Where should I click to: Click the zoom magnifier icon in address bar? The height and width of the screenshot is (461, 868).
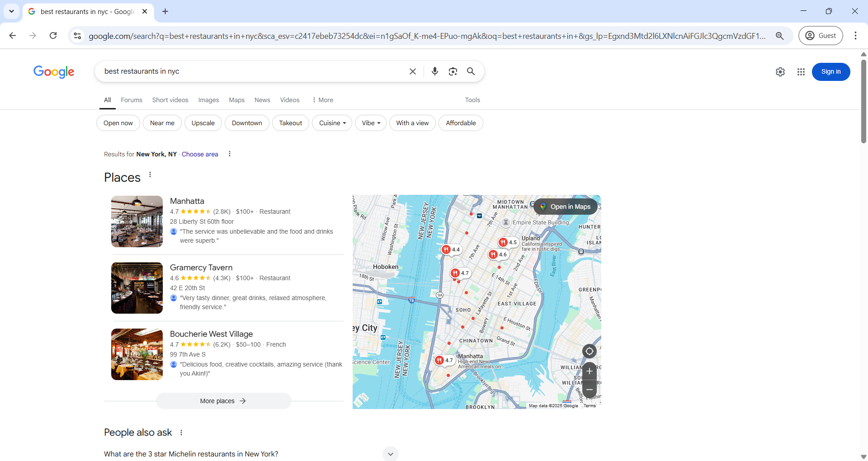(x=779, y=36)
